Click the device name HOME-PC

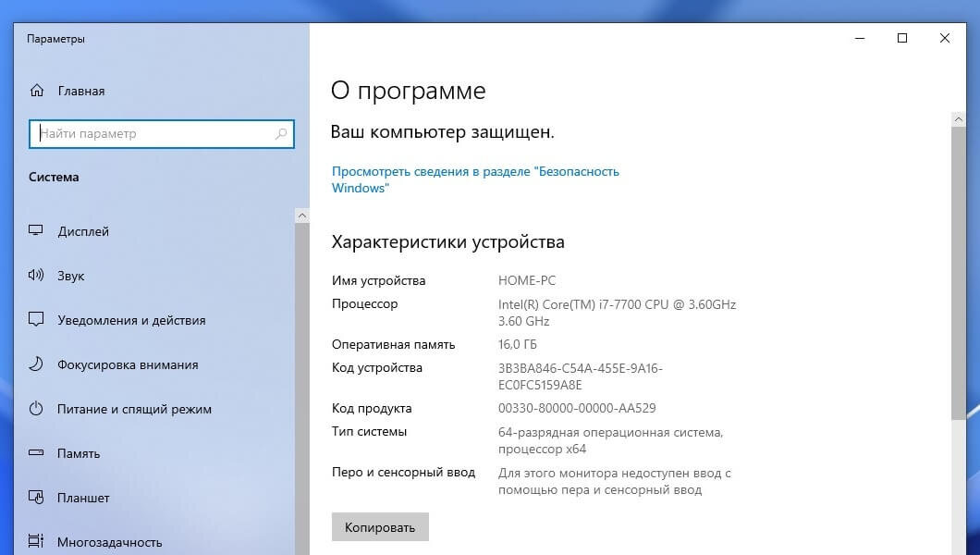coord(527,280)
